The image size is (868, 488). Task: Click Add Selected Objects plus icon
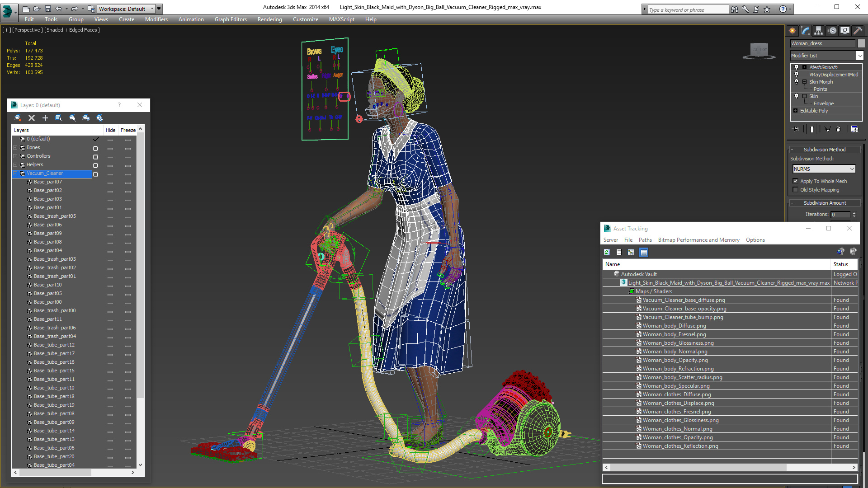(45, 118)
